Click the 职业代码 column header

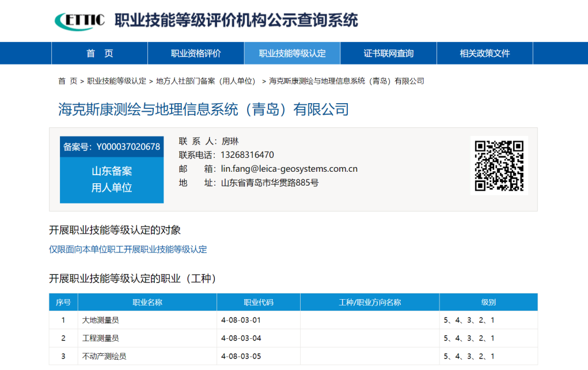259,302
